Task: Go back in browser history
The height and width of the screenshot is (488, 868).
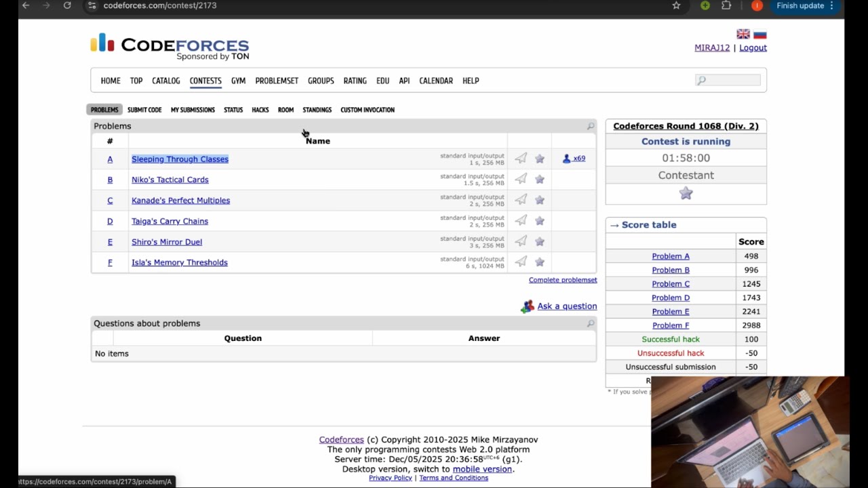Action: pyautogui.click(x=26, y=5)
